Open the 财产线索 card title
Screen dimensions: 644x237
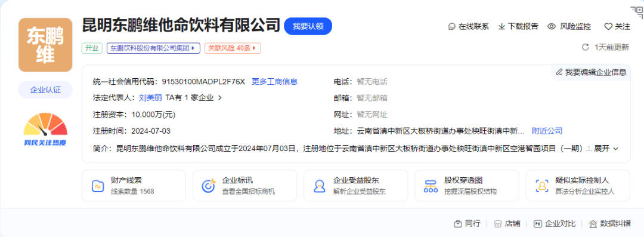(126, 181)
